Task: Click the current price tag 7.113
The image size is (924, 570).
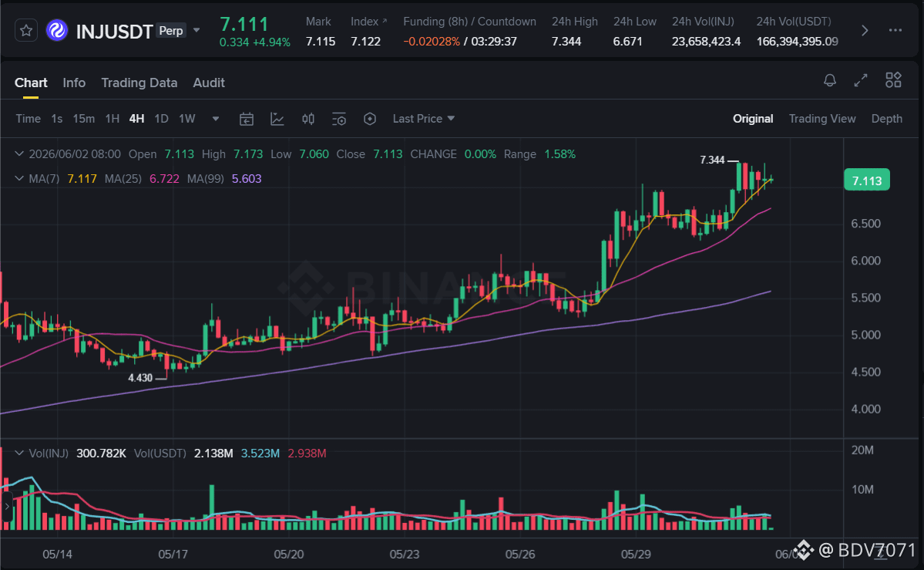Action: click(x=867, y=180)
